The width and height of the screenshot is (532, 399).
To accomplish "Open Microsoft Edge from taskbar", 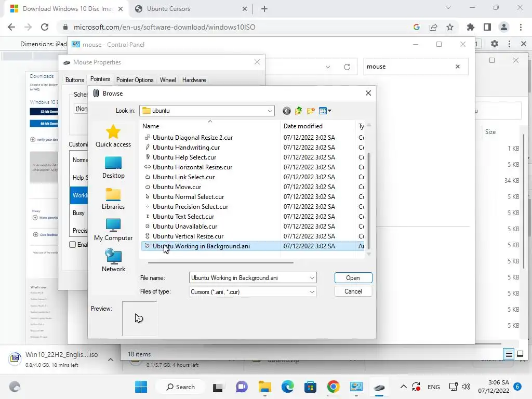I will pyautogui.click(x=287, y=387).
